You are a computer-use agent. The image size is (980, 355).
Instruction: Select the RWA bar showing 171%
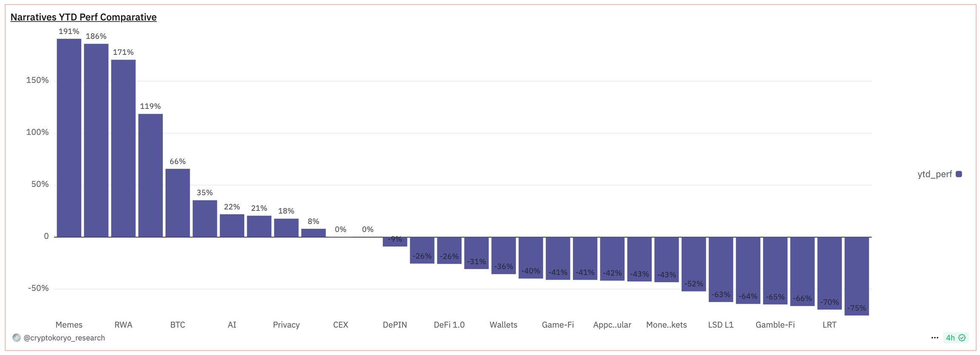click(x=123, y=148)
